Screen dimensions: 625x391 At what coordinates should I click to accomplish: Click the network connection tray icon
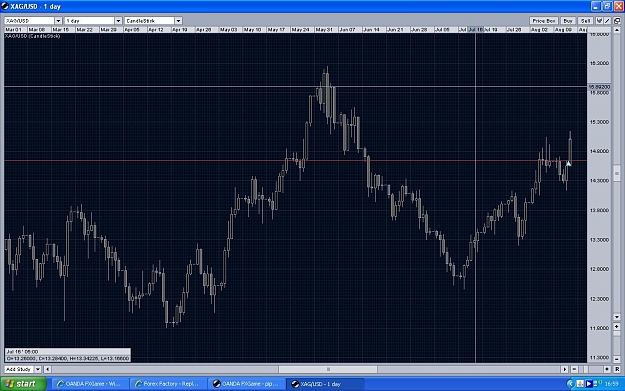[597, 384]
